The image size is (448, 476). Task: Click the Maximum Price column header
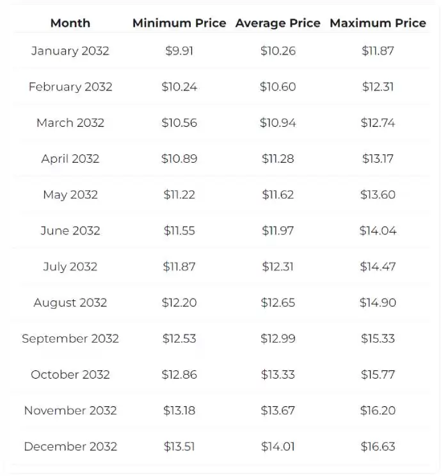(x=378, y=23)
